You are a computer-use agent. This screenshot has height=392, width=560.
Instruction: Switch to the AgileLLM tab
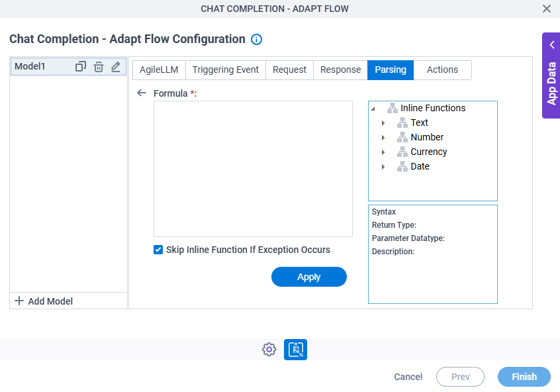(x=159, y=70)
